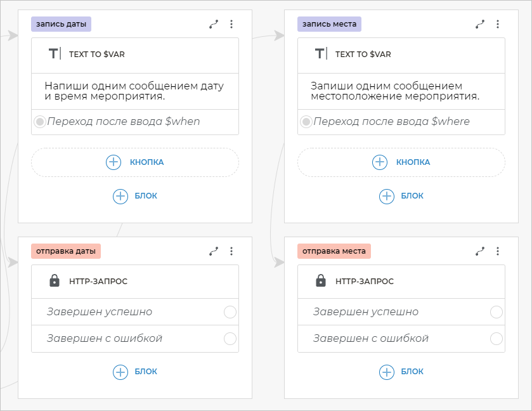Click lock icon in 'отправка даты' HTTP block
This screenshot has width=532, height=411.
55,281
